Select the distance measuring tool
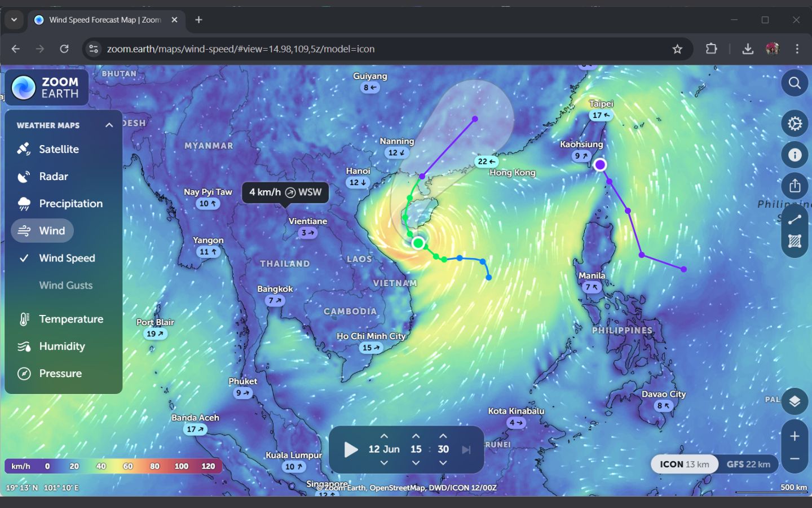The image size is (812, 508). (795, 219)
